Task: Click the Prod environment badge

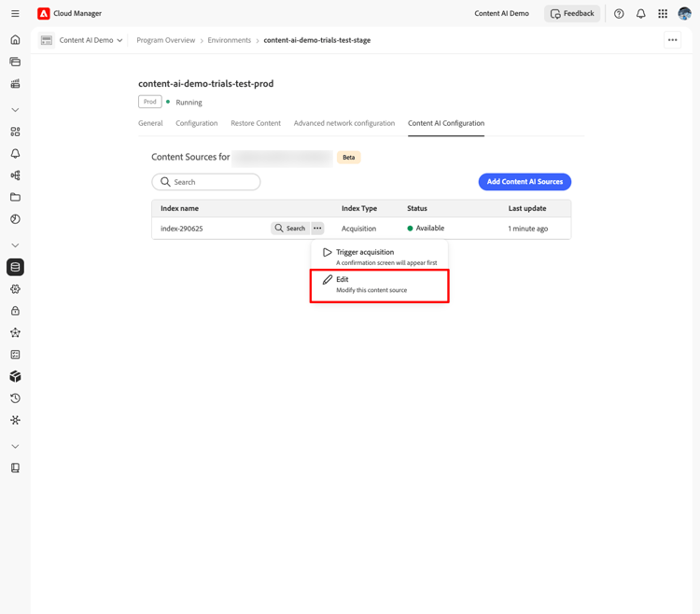Action: click(150, 102)
